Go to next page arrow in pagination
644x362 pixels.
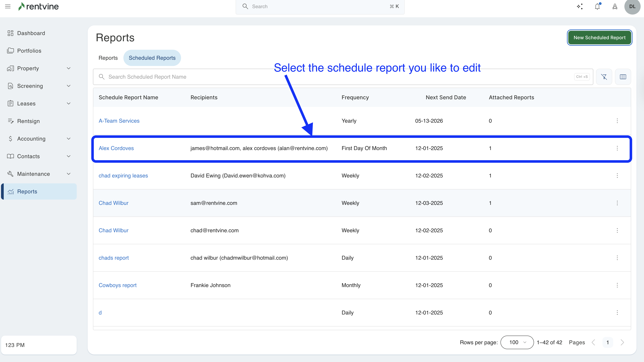point(622,342)
